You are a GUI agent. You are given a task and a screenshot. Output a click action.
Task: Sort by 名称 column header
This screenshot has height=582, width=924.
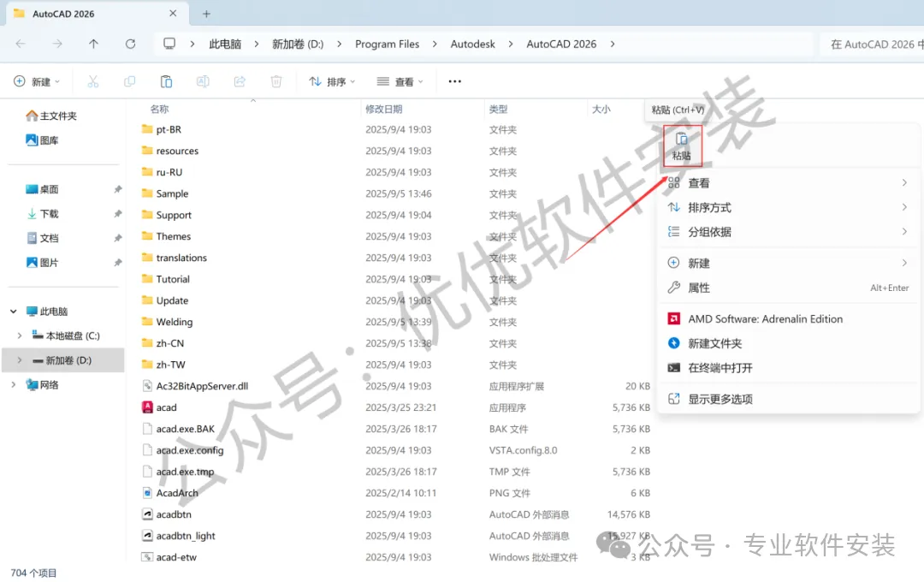click(x=159, y=109)
